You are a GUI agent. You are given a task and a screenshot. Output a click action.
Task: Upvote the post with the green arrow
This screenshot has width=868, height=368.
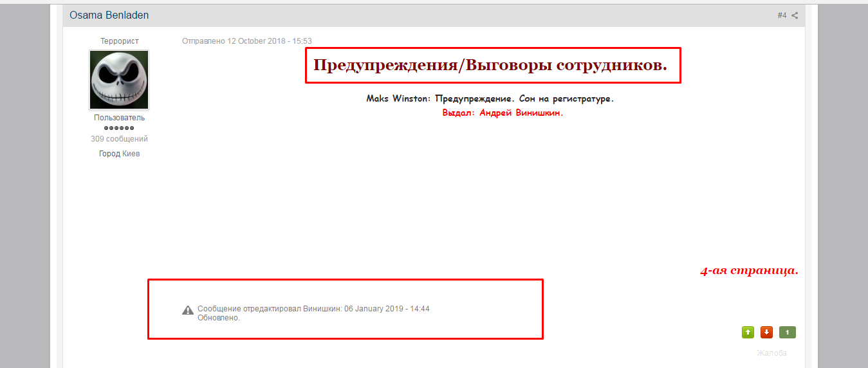click(748, 333)
